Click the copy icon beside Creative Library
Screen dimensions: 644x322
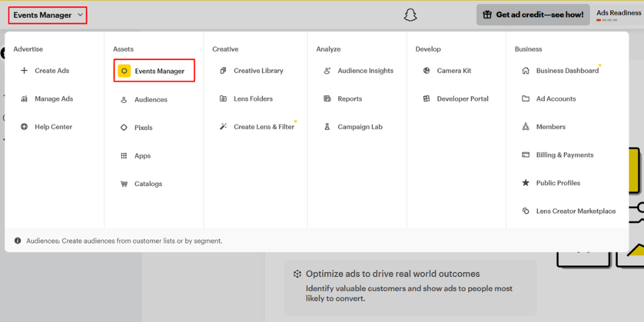click(x=223, y=71)
